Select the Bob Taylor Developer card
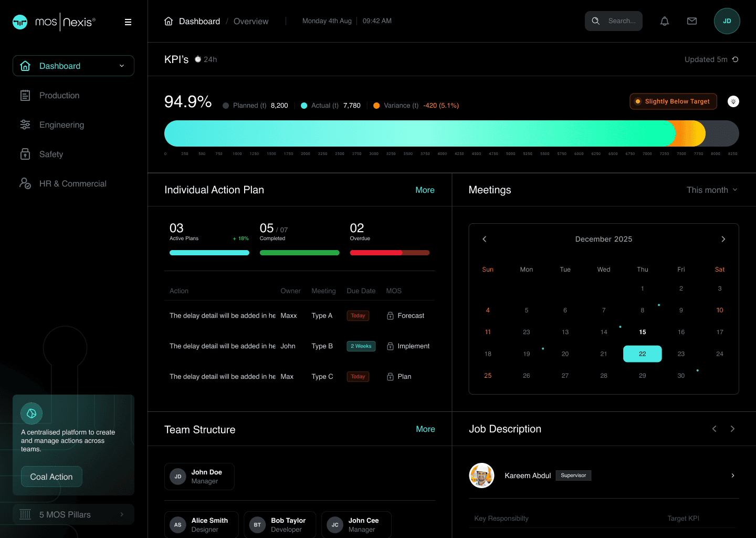This screenshot has height=538, width=756. (x=280, y=525)
